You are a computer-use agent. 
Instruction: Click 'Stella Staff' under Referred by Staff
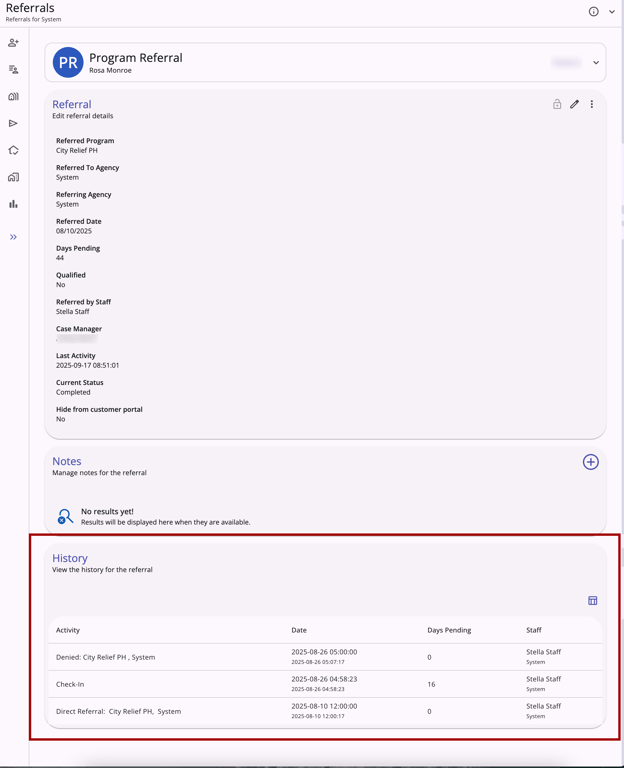(72, 312)
